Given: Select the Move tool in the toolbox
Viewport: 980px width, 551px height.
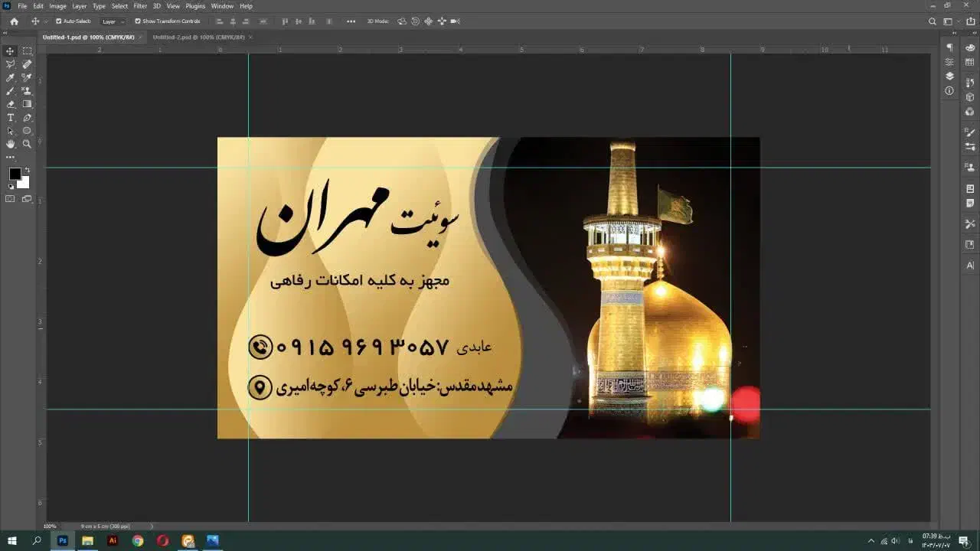Looking at the screenshot, I should pos(11,51).
